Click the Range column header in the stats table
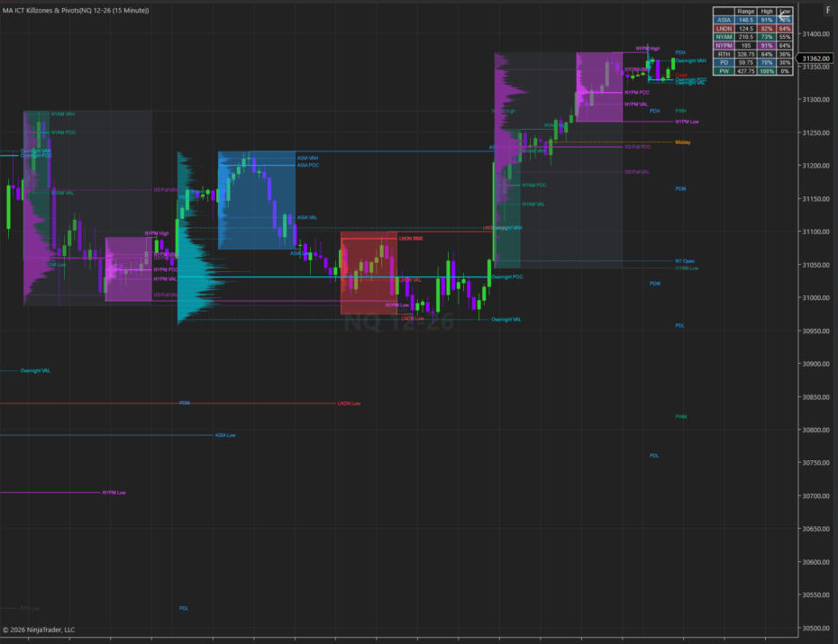Viewport: 838px width, 644px height. point(745,11)
